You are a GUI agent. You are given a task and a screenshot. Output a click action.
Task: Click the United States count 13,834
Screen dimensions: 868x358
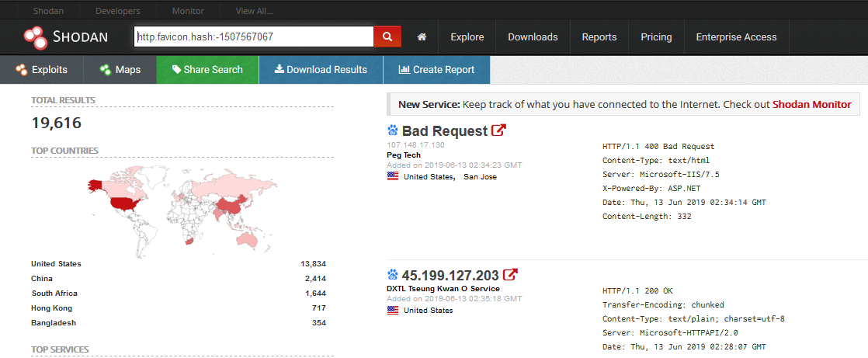[x=314, y=264]
